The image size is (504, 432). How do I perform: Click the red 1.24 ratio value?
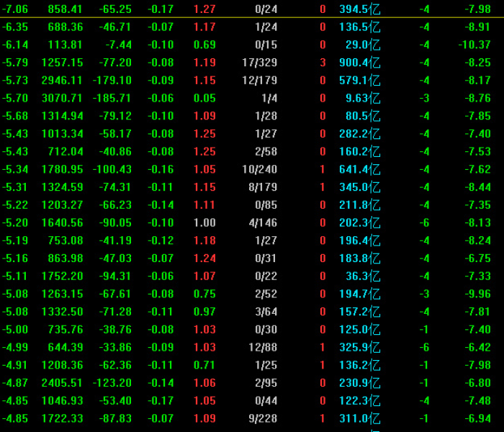tap(204, 258)
